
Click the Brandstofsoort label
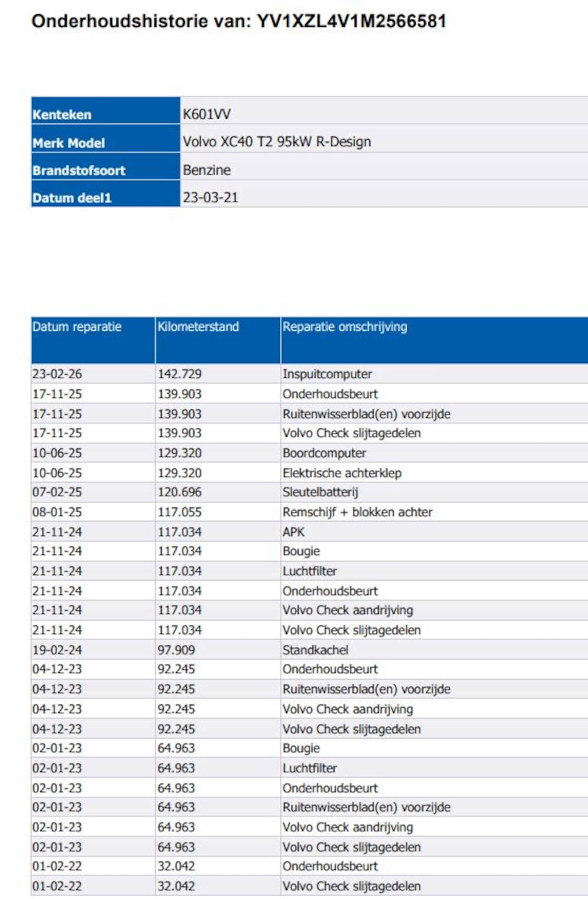tap(79, 170)
